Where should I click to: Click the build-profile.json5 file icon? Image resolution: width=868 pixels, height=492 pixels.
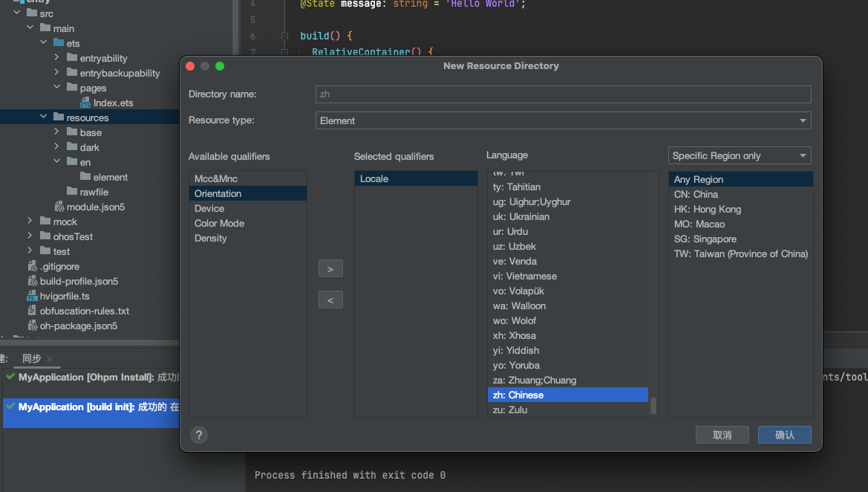[x=32, y=282]
